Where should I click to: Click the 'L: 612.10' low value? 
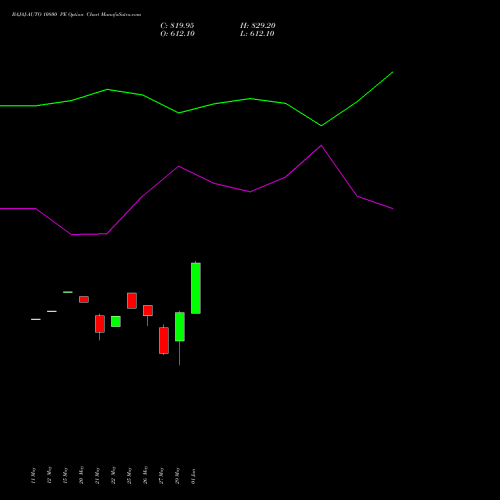click(257, 34)
